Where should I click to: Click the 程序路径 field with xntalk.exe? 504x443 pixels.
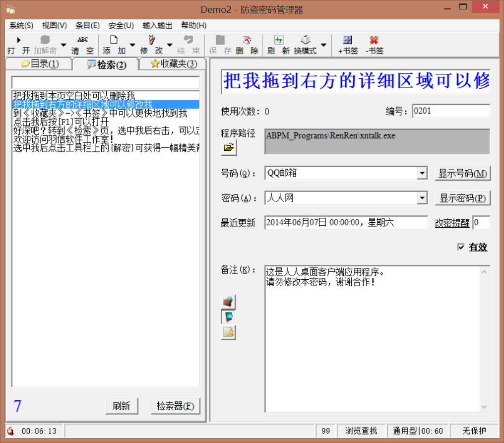pos(377,141)
